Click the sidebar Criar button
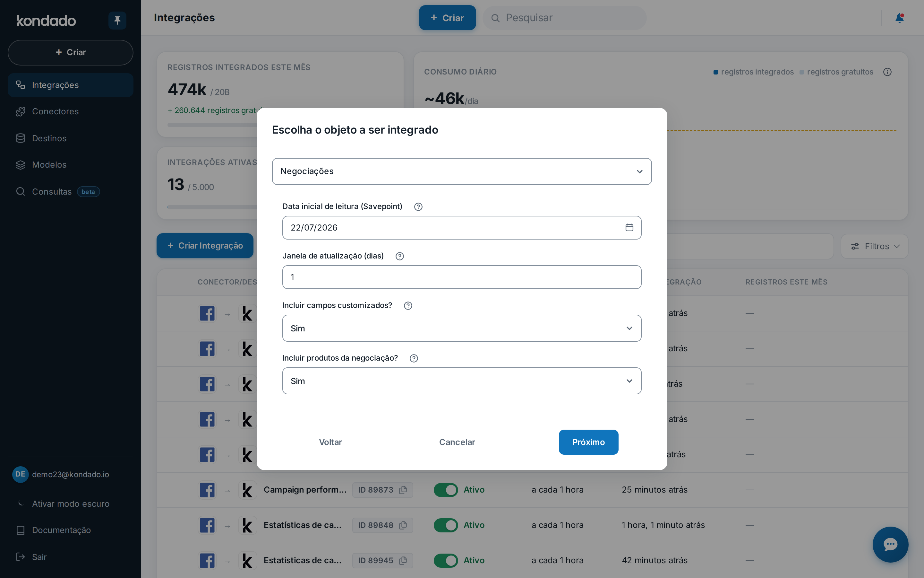Image resolution: width=924 pixels, height=578 pixels. click(x=71, y=52)
